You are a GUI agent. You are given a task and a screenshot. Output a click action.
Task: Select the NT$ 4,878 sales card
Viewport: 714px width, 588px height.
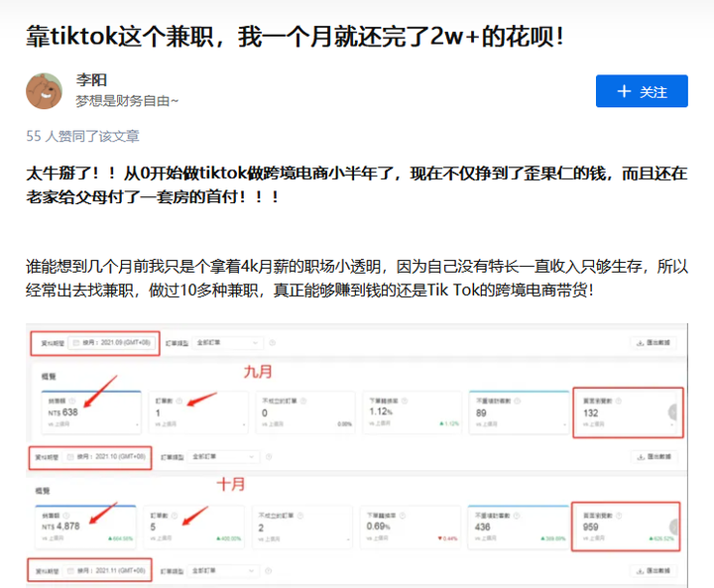point(85,527)
